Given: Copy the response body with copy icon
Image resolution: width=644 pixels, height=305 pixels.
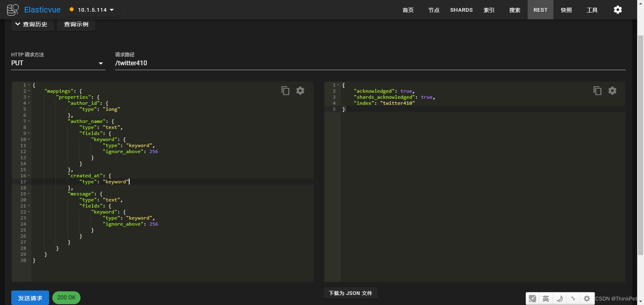Looking at the screenshot, I should point(597,91).
